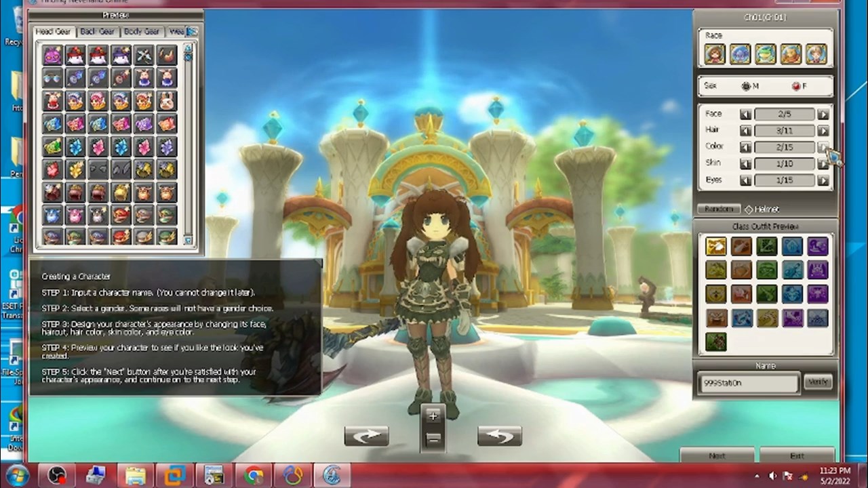Select the blonde boy race icon

[816, 54]
